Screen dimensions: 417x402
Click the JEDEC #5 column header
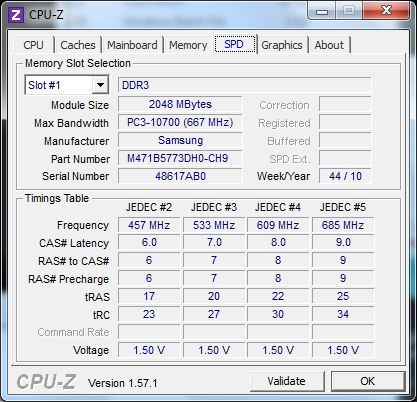[x=343, y=207]
